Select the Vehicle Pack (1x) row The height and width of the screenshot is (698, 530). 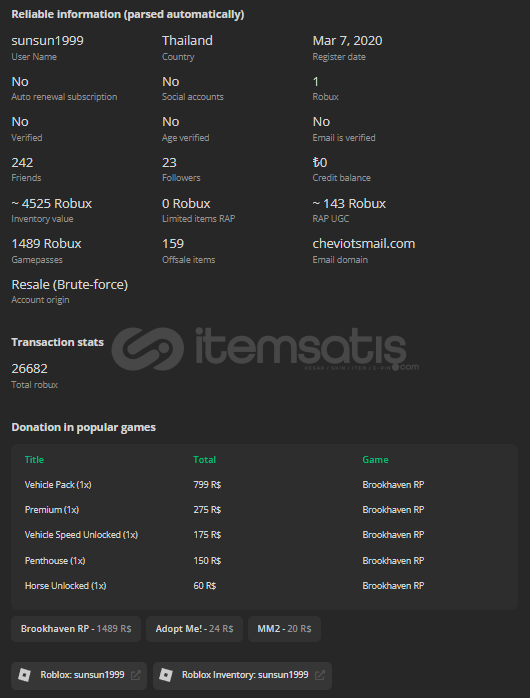(264, 484)
